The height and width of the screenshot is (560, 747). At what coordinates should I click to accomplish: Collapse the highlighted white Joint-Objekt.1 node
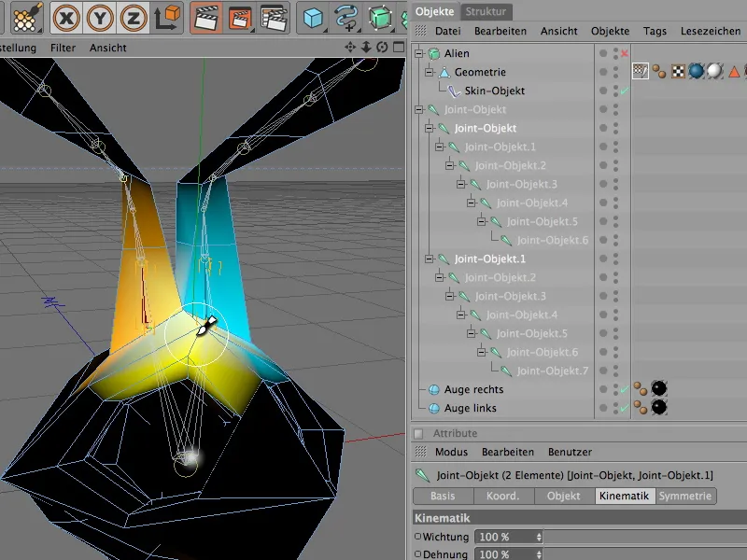(x=430, y=259)
